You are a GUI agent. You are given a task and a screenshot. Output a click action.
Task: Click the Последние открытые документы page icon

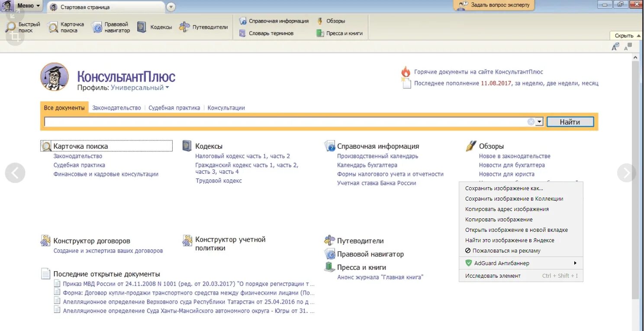pos(45,273)
